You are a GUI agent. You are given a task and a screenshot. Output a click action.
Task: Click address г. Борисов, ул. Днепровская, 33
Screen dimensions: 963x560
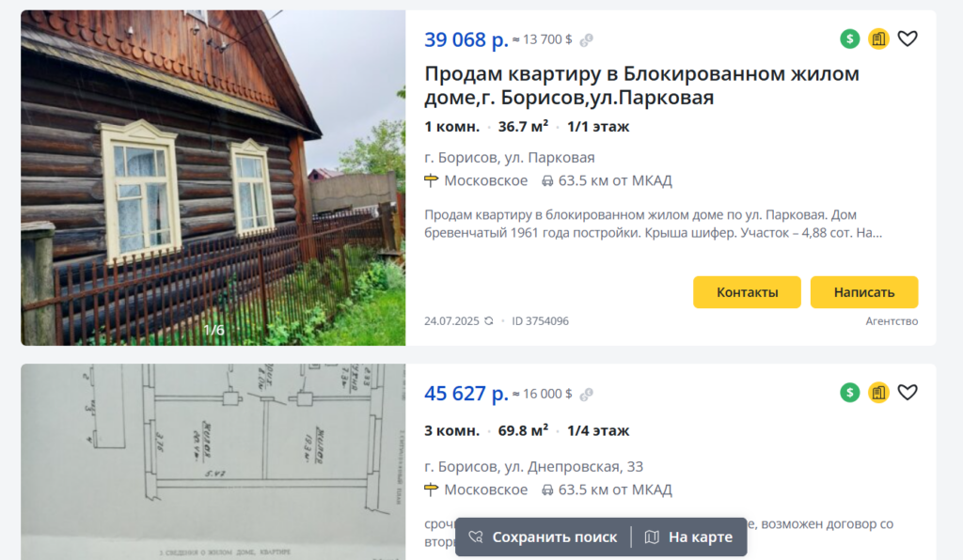534,466
